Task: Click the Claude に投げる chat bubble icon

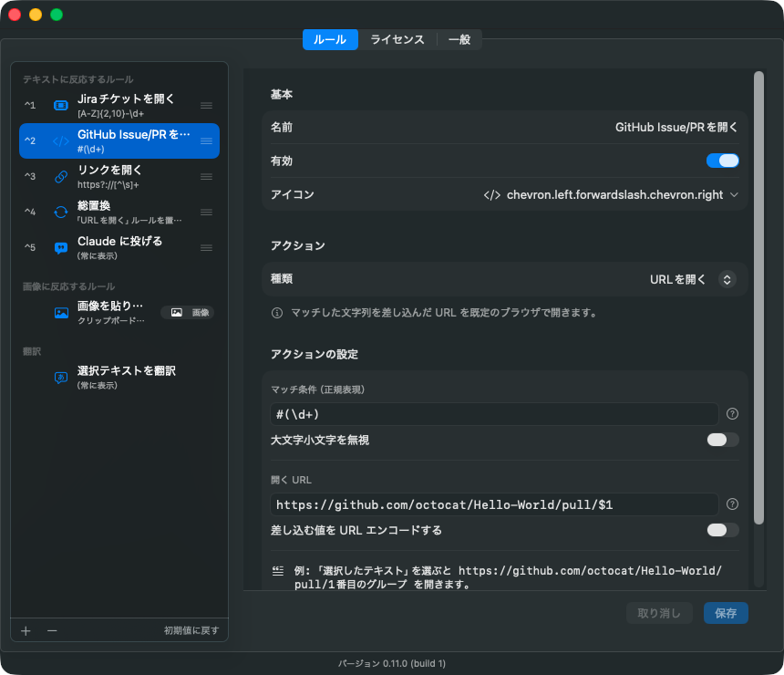Action: (x=61, y=248)
